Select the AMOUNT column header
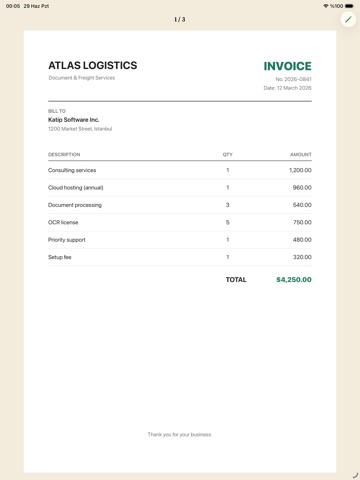 (x=301, y=154)
